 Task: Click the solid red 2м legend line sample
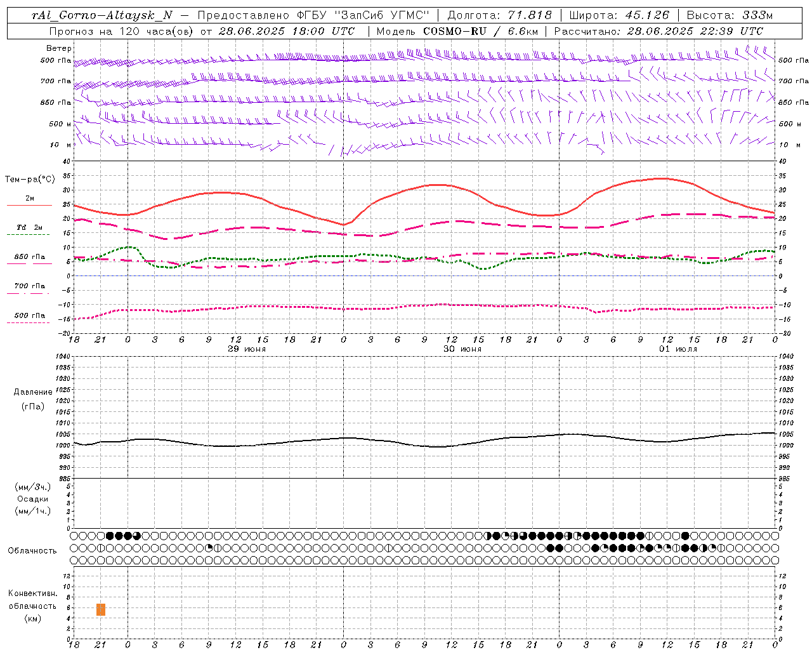point(29,205)
